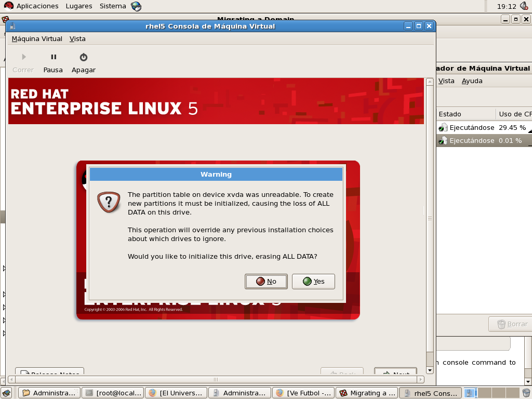Screen dimensions: 532x399
Task: Open the Máquina Virtual menu
Action: (x=37, y=39)
